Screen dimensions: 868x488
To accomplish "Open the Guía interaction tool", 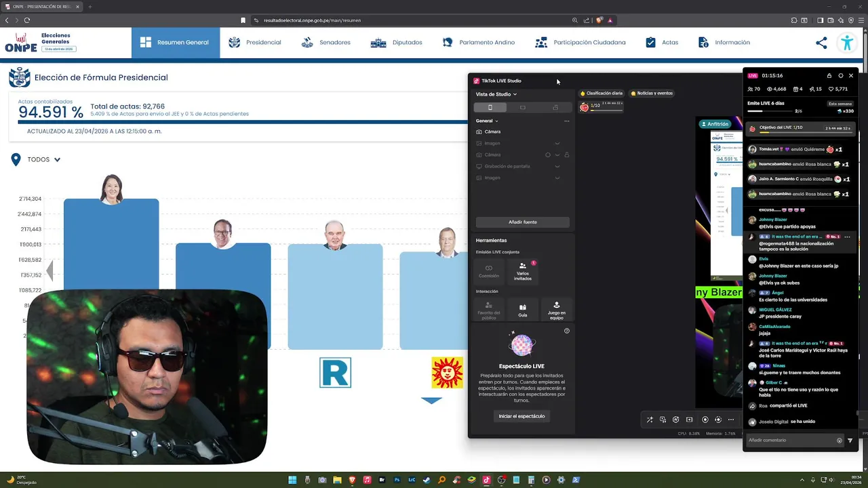I will (522, 310).
